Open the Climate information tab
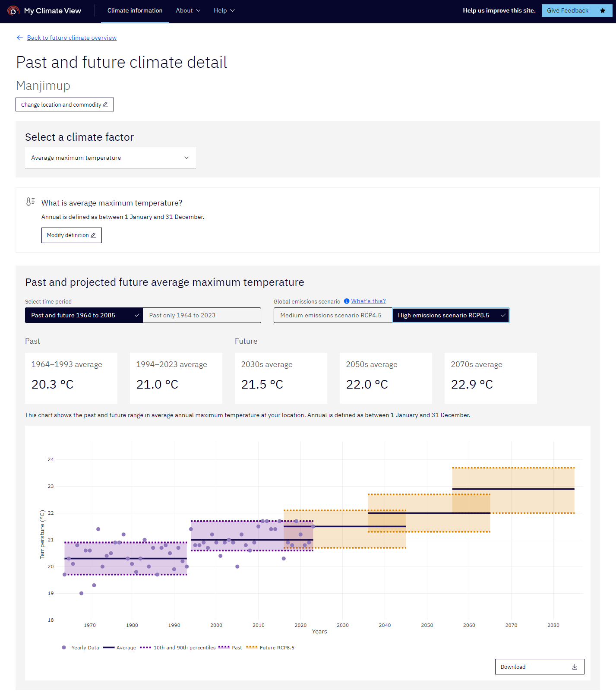616x693 pixels. (135, 11)
